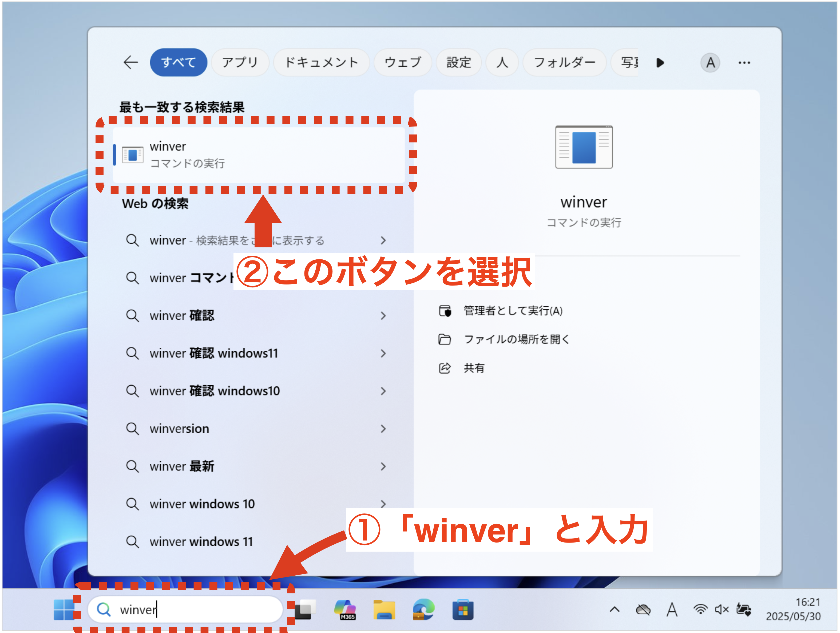Open the user account avatar A

(x=710, y=63)
